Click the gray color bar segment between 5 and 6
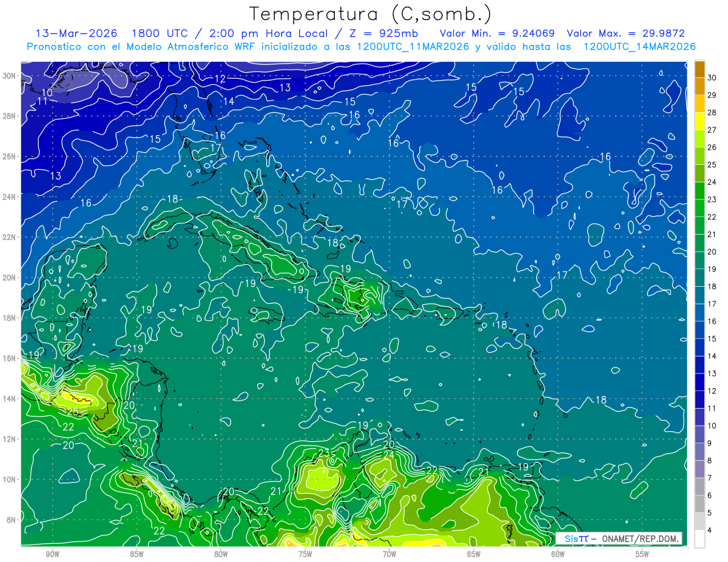Screen dimensions: 728x562 click(699, 504)
